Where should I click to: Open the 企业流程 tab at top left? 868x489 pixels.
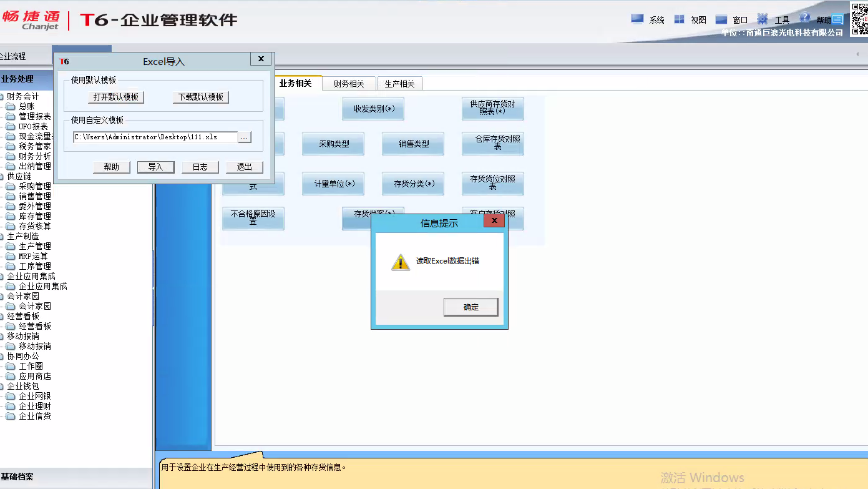tap(13, 56)
